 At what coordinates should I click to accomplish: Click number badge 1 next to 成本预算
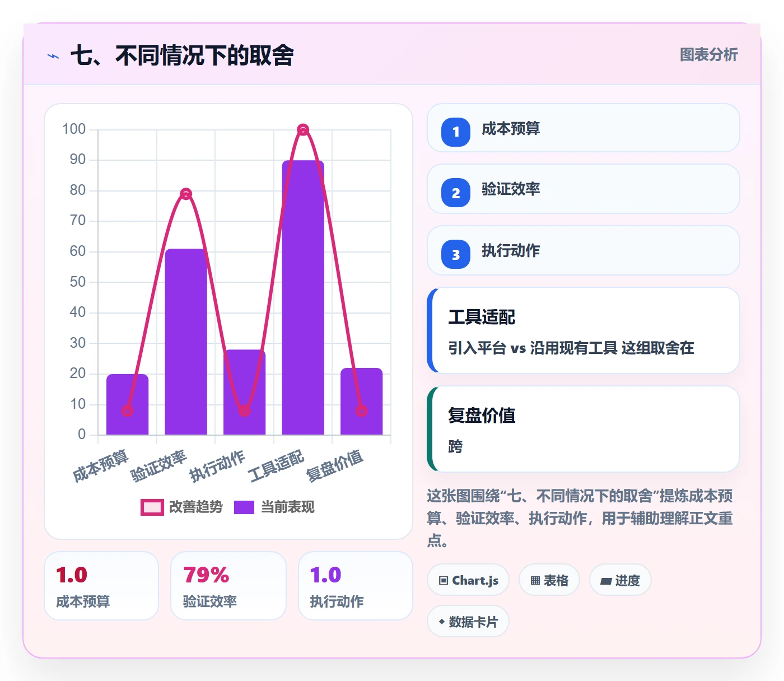[x=456, y=132]
